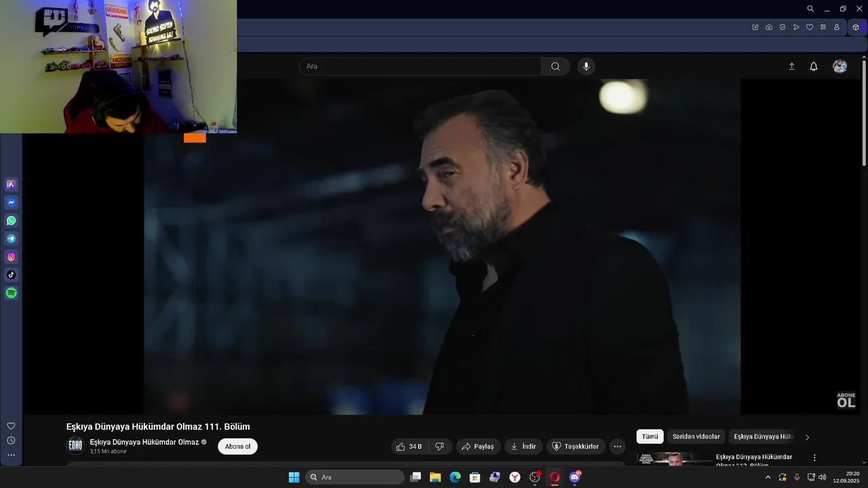Dislike the video

(x=439, y=447)
